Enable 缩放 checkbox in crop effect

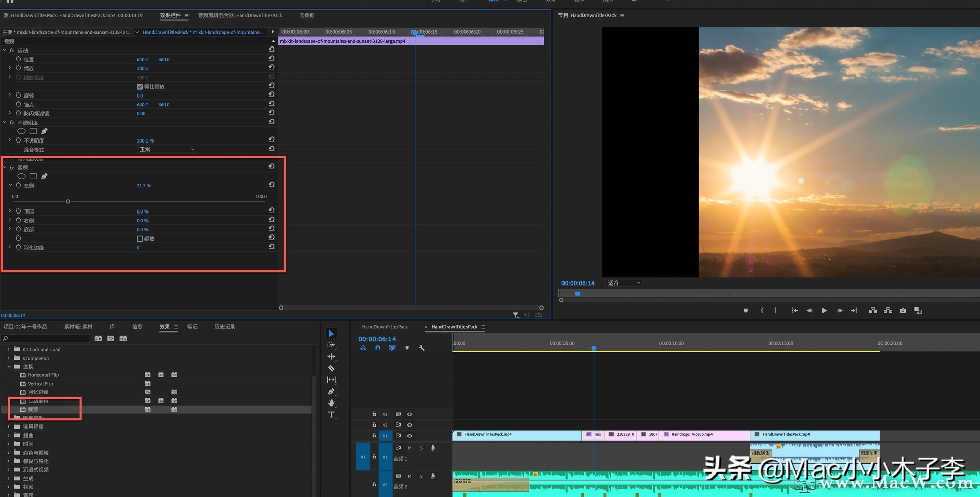(x=140, y=239)
